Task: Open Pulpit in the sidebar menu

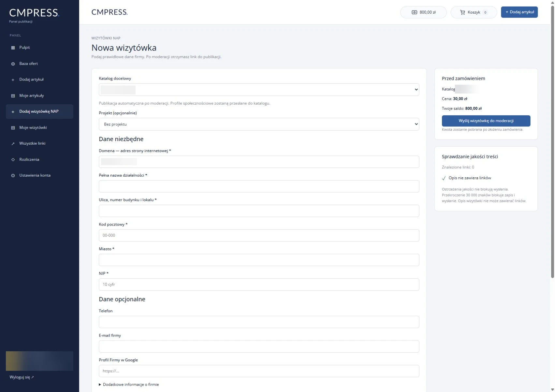Action: (x=39, y=48)
